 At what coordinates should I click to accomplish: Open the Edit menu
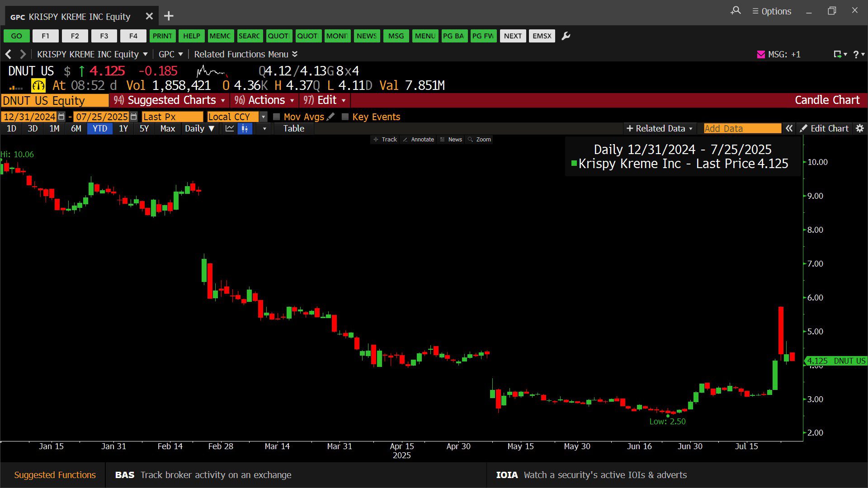tap(325, 100)
